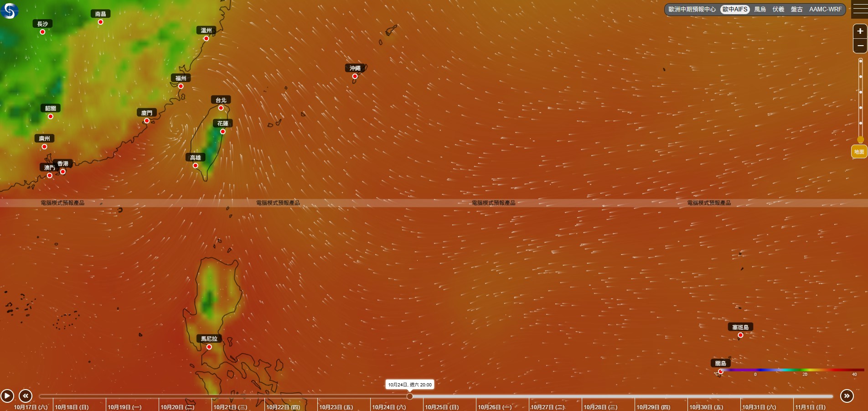Click the 地面 surface level button

(859, 152)
